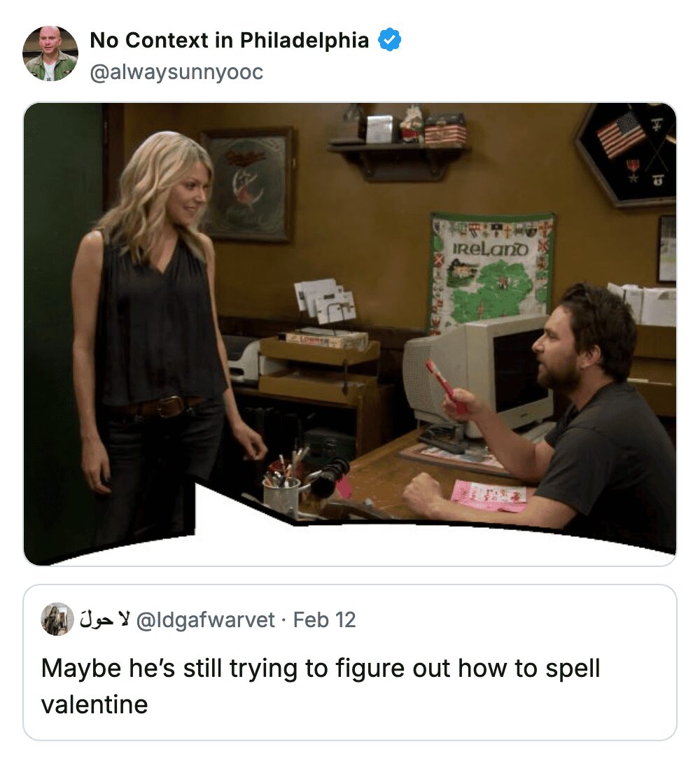Click the No Context in Philadelphia display name
Screen dimensions: 700x763
click(229, 41)
